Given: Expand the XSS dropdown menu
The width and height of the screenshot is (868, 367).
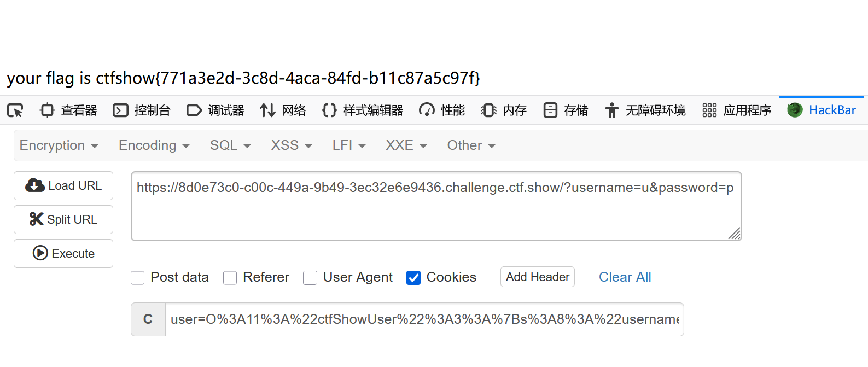Looking at the screenshot, I should point(292,145).
